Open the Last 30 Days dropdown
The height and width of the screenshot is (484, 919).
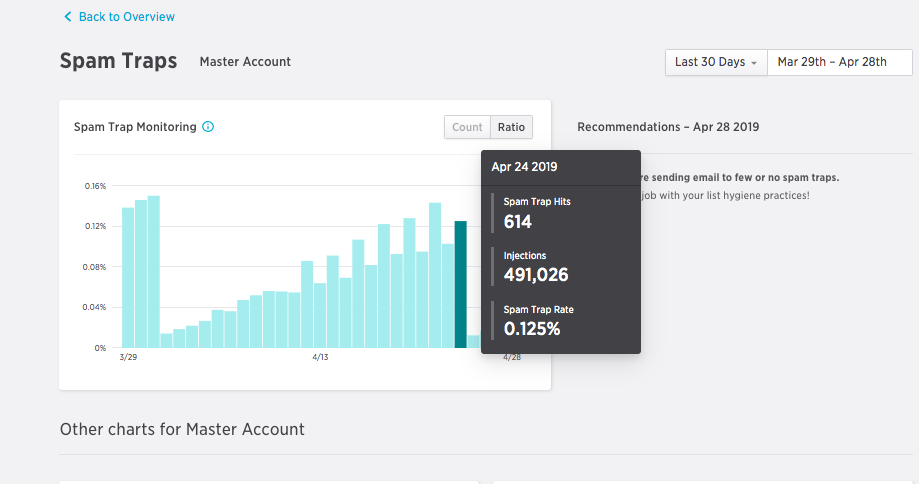click(716, 62)
